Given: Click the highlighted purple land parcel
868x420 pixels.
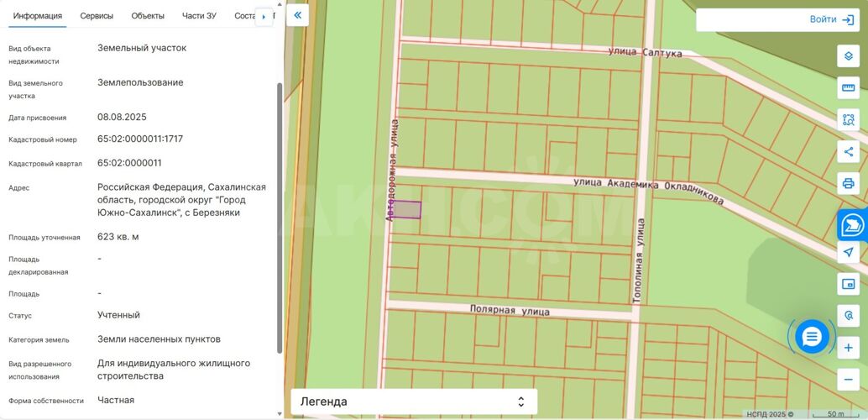Looking at the screenshot, I should pyautogui.click(x=407, y=210).
